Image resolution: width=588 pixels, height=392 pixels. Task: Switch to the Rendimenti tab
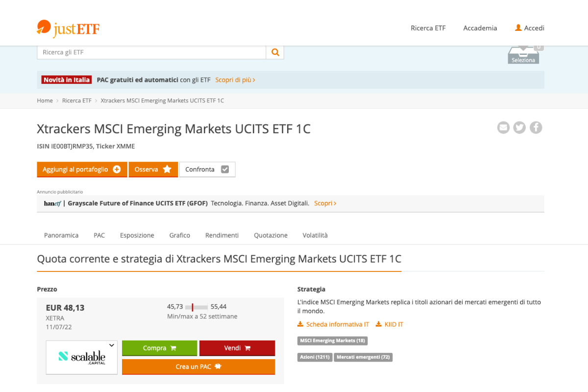click(x=221, y=235)
